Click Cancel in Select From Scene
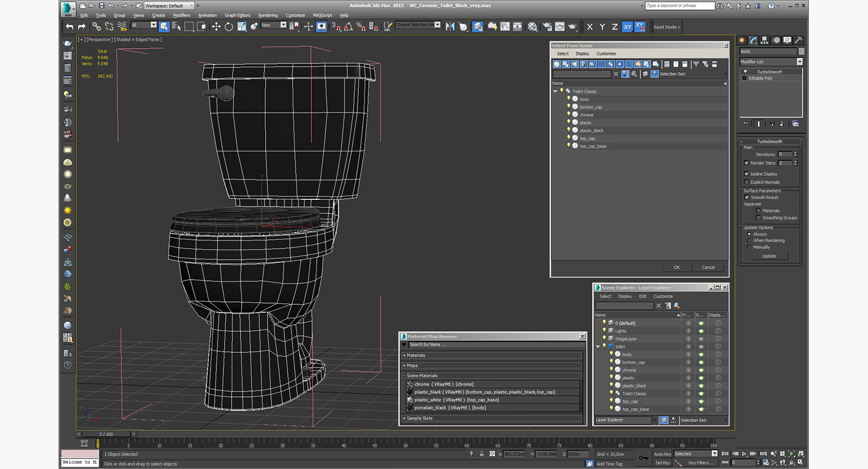 pos(708,267)
